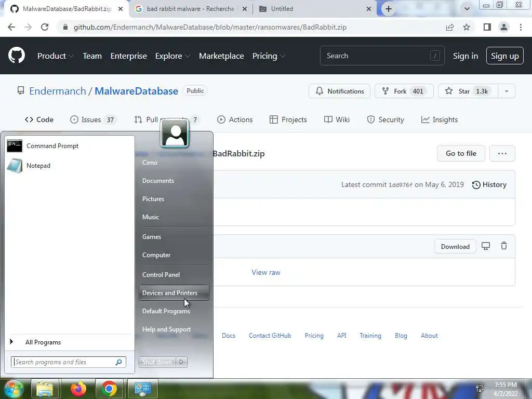This screenshot has width=532, height=399.
Task: Open File Explorer from taskbar
Action: [x=45, y=389]
